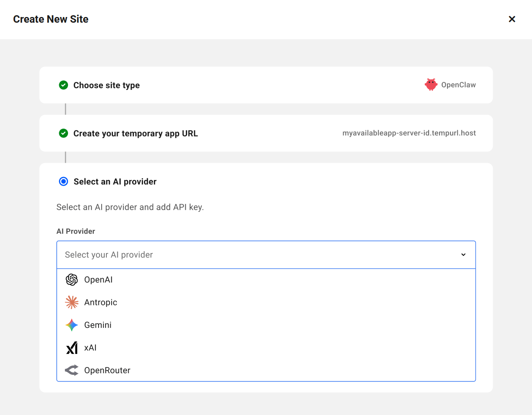Click the Select an AI provider heading
The width and height of the screenshot is (532, 415).
(115, 181)
